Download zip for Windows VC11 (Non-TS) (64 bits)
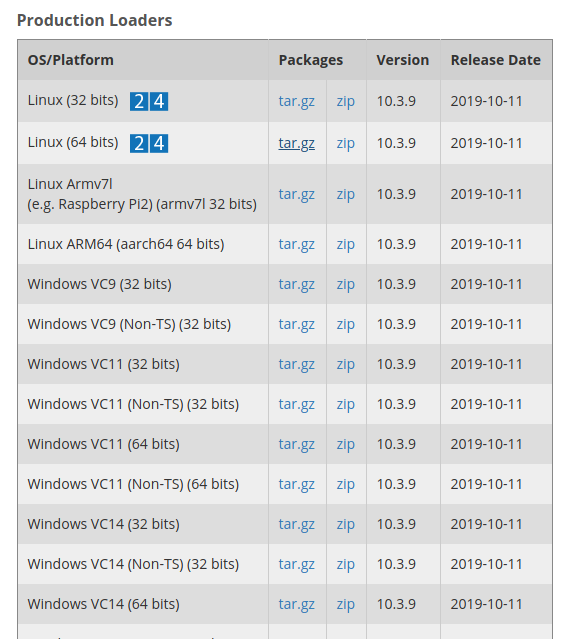Viewport: 571px width, 639px height. [346, 484]
